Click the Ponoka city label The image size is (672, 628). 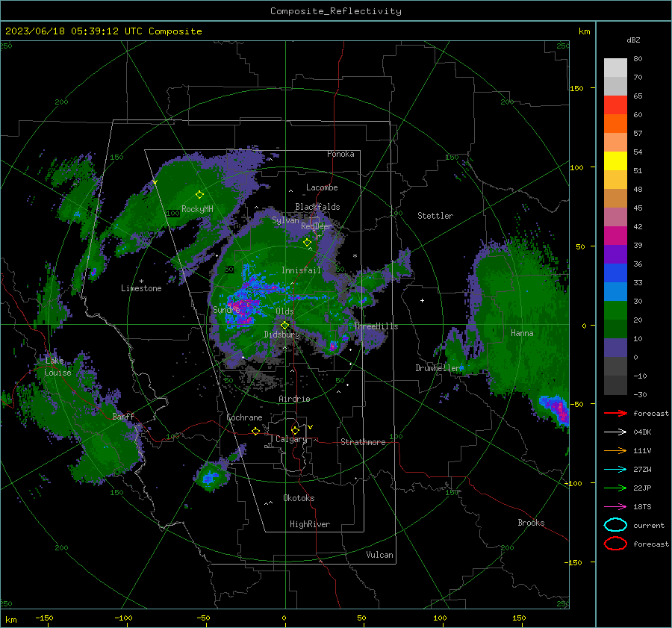(x=340, y=154)
